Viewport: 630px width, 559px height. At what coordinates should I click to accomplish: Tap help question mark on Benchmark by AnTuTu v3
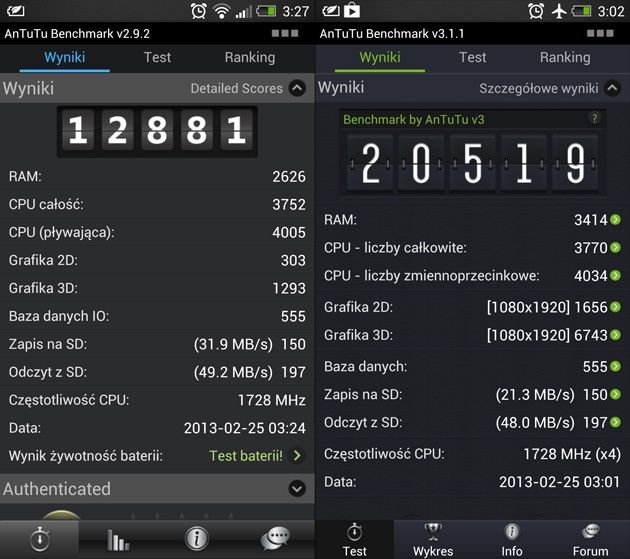pos(595,119)
